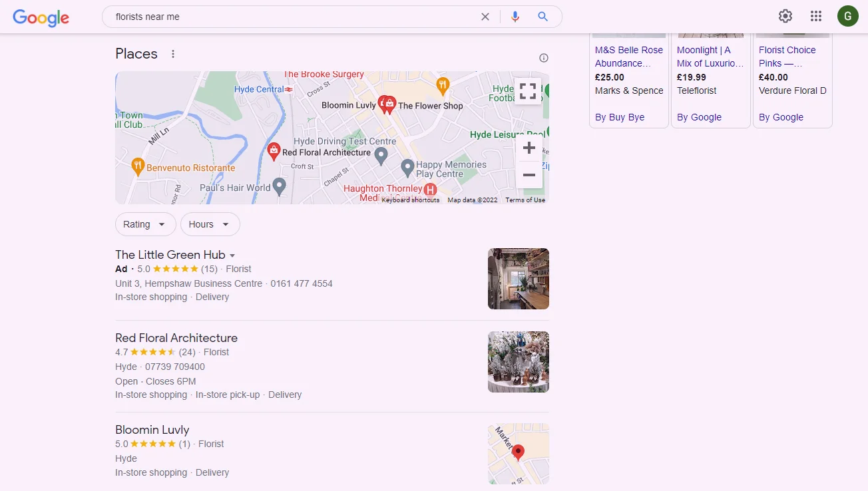Zoom in on the map
This screenshot has height=491, width=868.
tap(529, 148)
